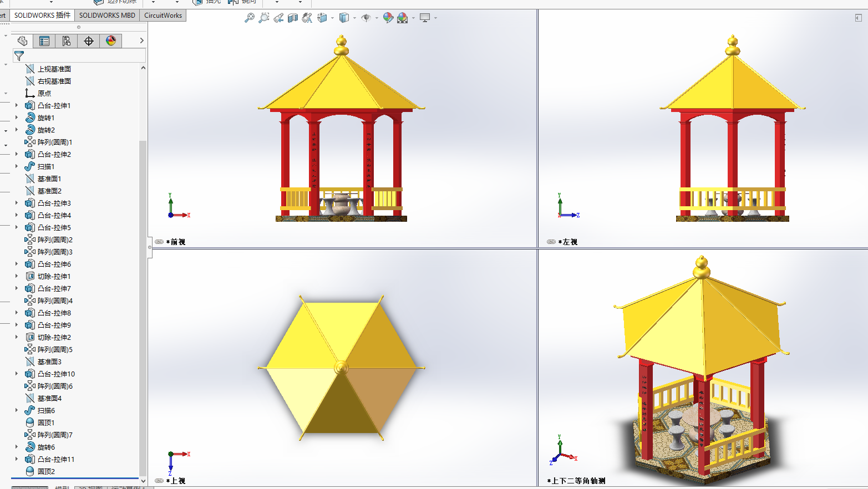Viewport: 868px width, 489px height.
Task: Expand the 凸台-拉伸10 feature node
Action: click(x=17, y=374)
